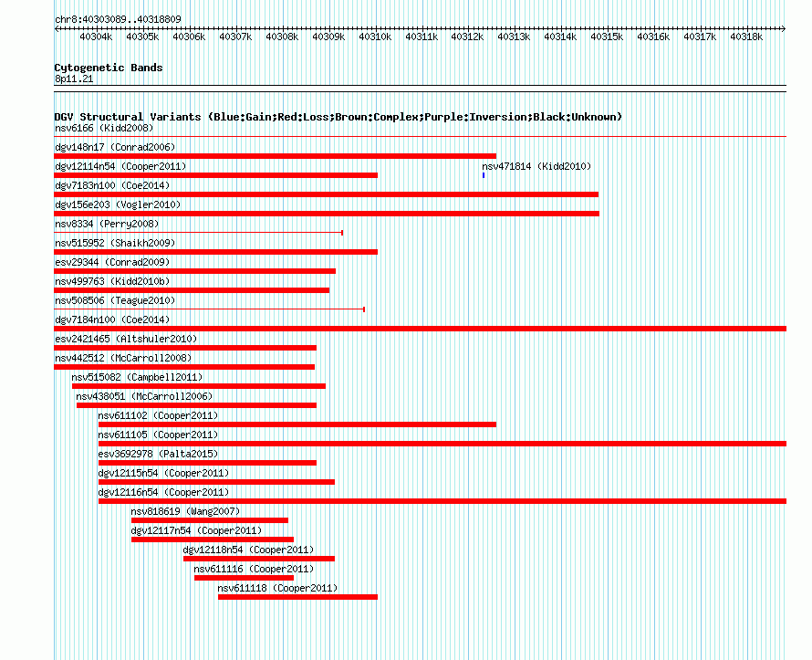Click dgv7183n100 (Coe2014) variant label
The height and width of the screenshot is (660, 812).
tap(112, 185)
